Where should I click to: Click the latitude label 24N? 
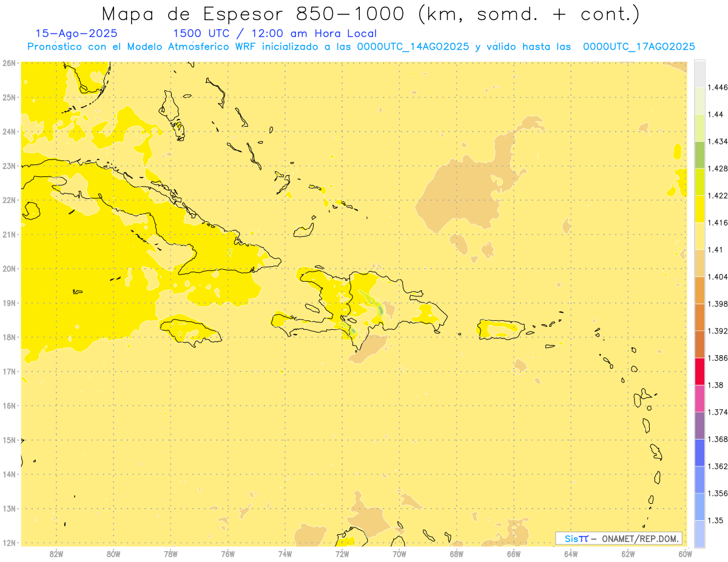point(9,132)
